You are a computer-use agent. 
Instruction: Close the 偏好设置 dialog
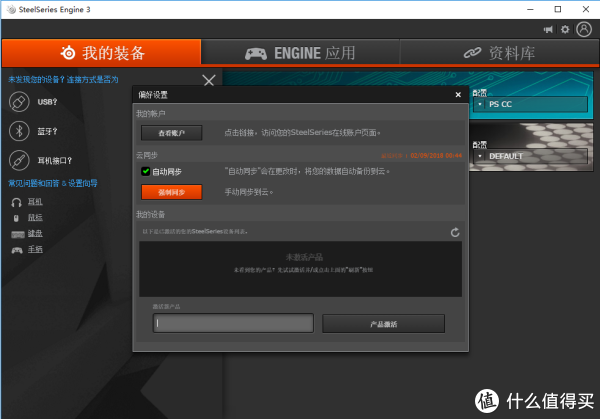pyautogui.click(x=458, y=95)
